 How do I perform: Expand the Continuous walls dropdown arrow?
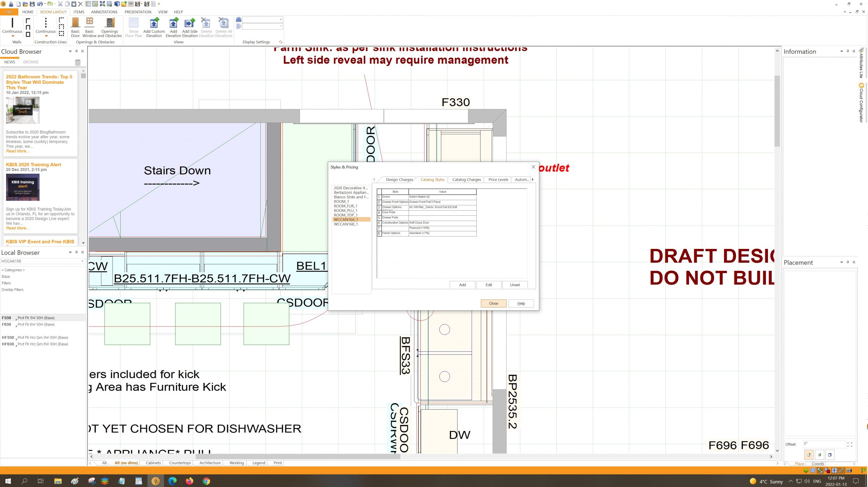coord(13,36)
